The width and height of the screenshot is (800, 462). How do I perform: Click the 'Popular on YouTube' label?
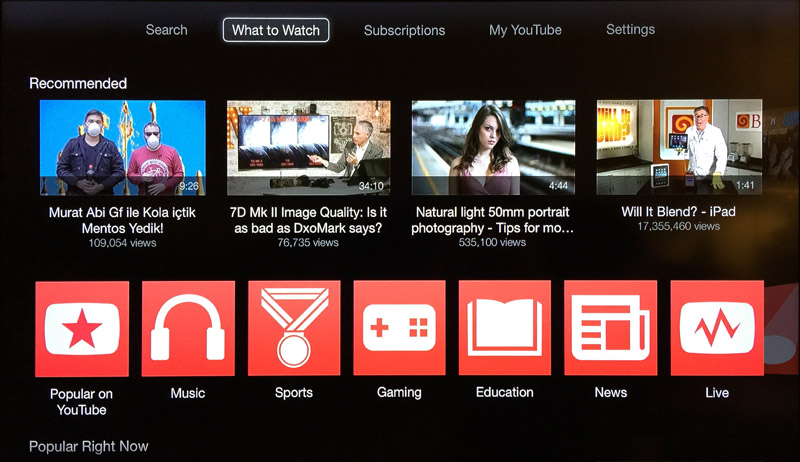[82, 402]
